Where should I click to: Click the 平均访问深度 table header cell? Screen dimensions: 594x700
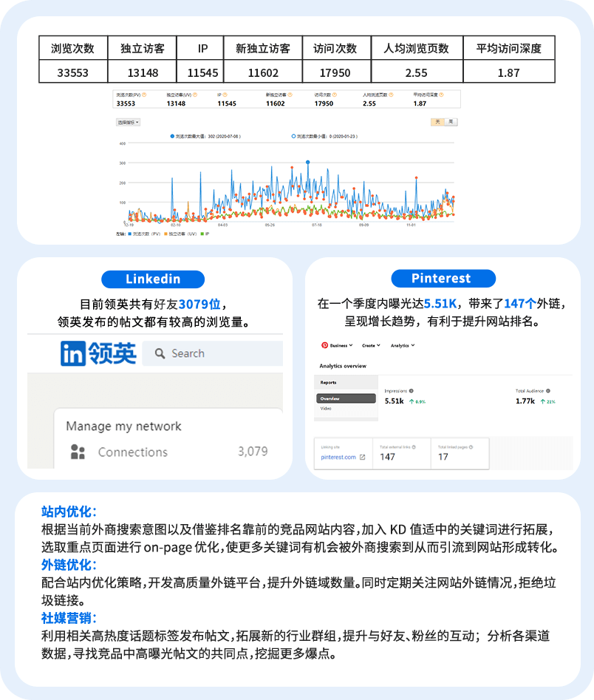[509, 48]
